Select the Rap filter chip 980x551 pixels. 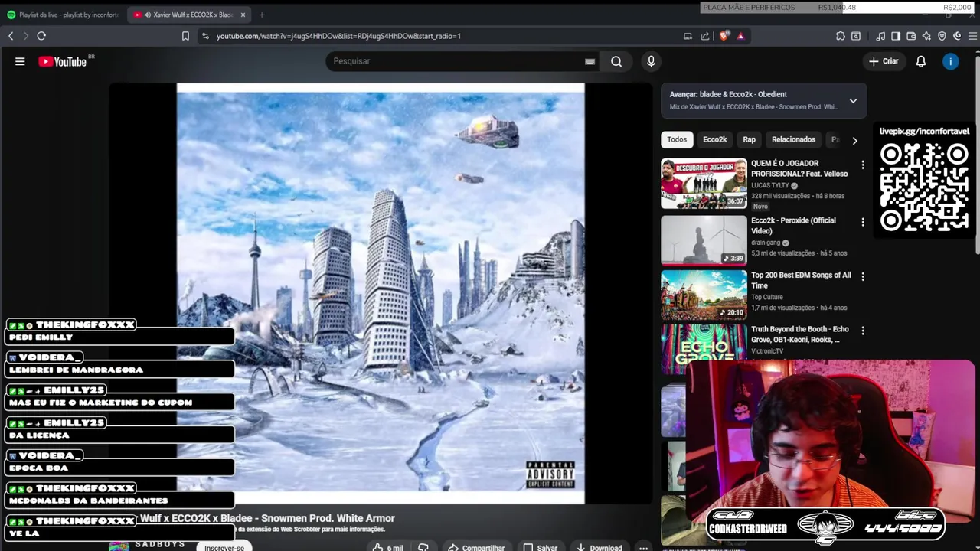tap(749, 139)
